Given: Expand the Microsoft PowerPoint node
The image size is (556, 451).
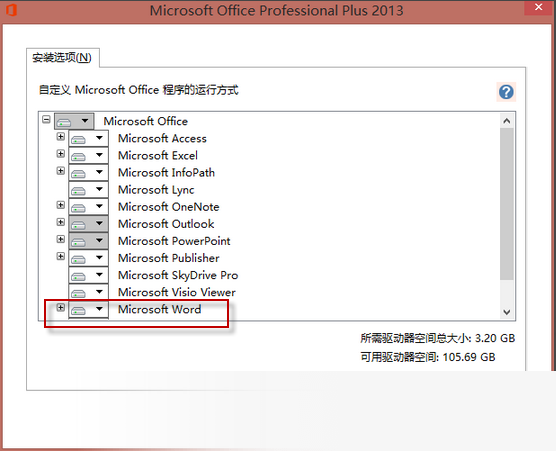Looking at the screenshot, I should tap(61, 239).
